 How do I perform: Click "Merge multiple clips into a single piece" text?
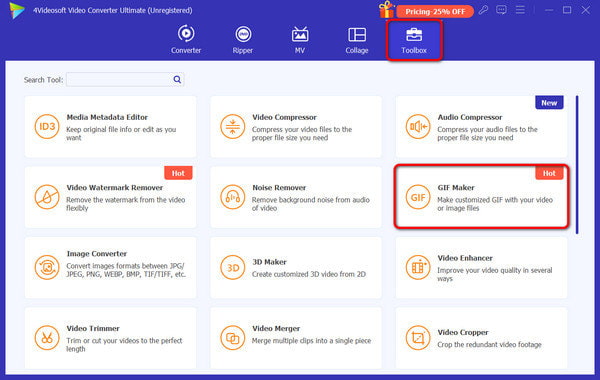(311, 341)
